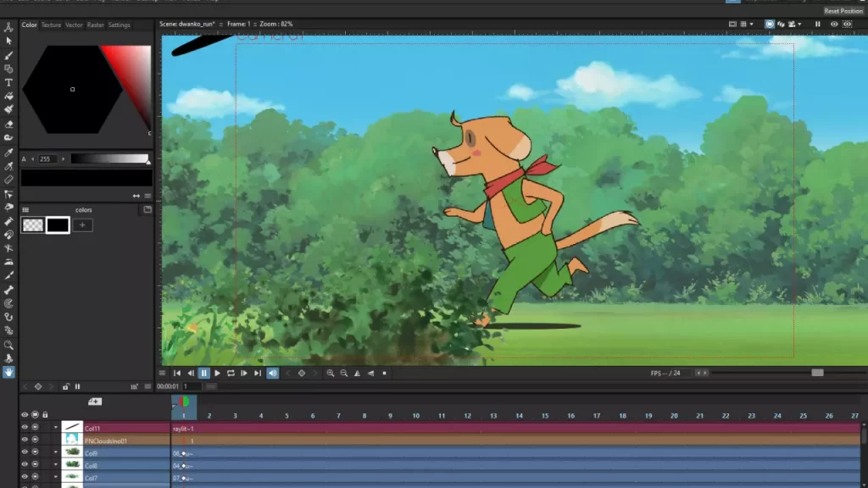Select the Type text tool
This screenshot has height=488, width=868.
coord(8,82)
